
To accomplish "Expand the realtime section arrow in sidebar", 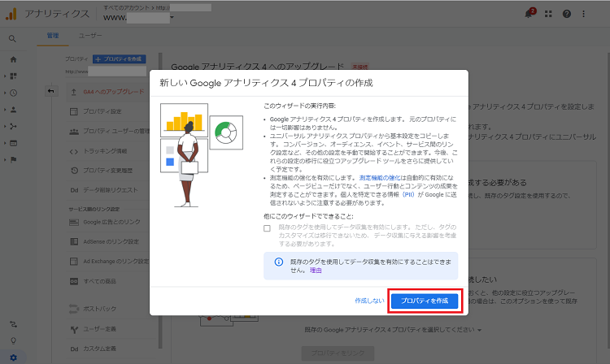I will tap(5, 93).
